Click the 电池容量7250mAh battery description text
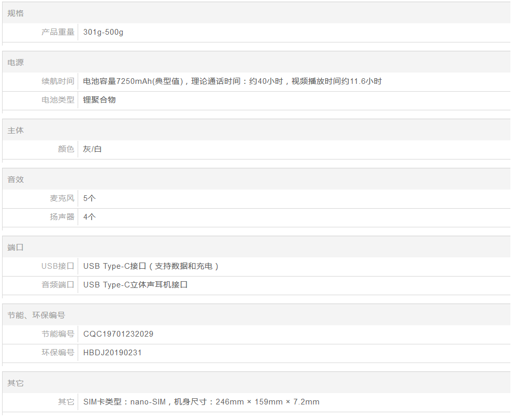This screenshot has height=420, width=514. pyautogui.click(x=232, y=81)
